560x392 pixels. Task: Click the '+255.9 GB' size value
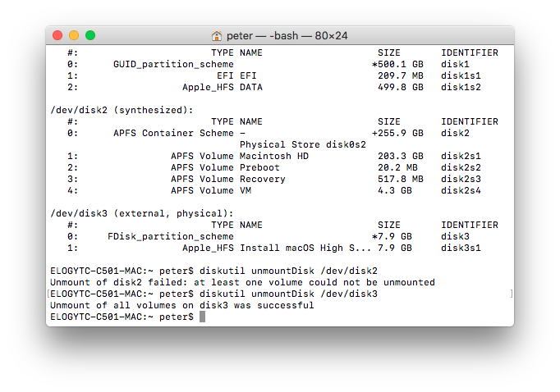point(397,133)
